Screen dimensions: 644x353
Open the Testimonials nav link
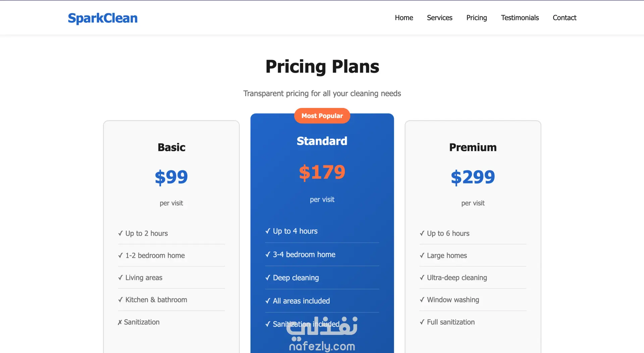[520, 18]
